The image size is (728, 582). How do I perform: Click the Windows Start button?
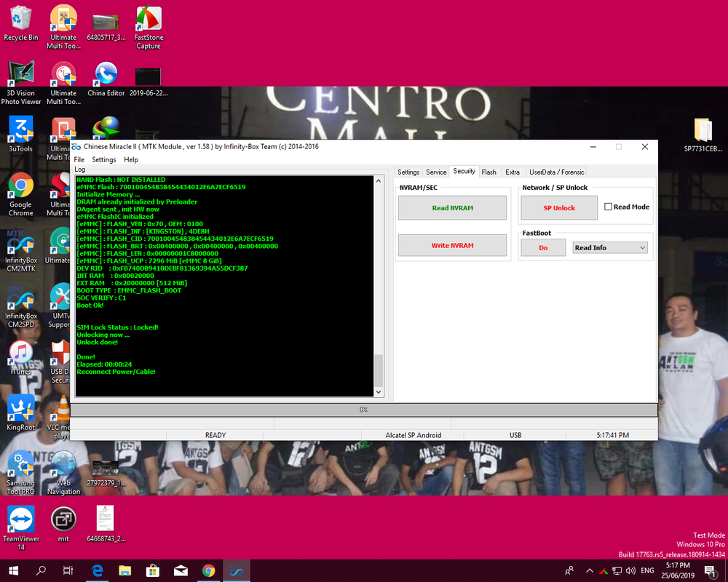[x=13, y=571]
